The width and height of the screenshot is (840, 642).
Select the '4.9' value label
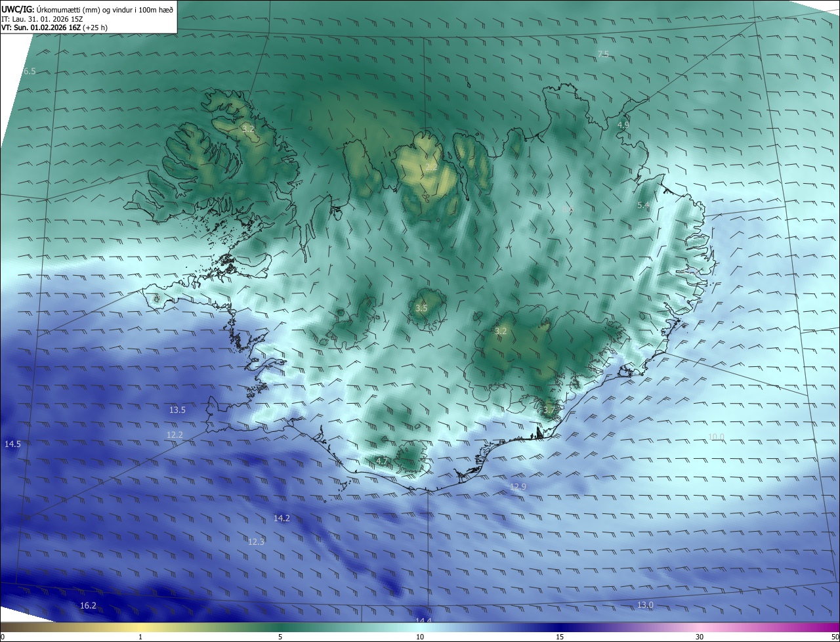(x=623, y=125)
